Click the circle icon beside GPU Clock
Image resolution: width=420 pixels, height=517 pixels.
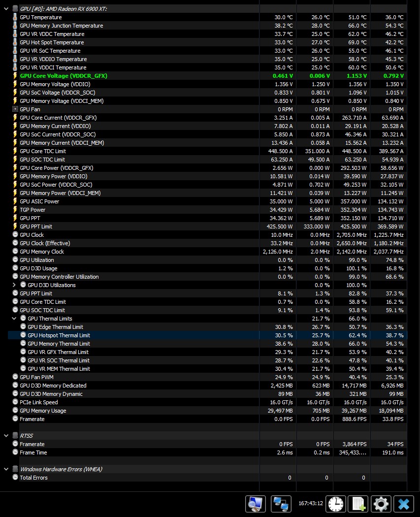point(15,234)
